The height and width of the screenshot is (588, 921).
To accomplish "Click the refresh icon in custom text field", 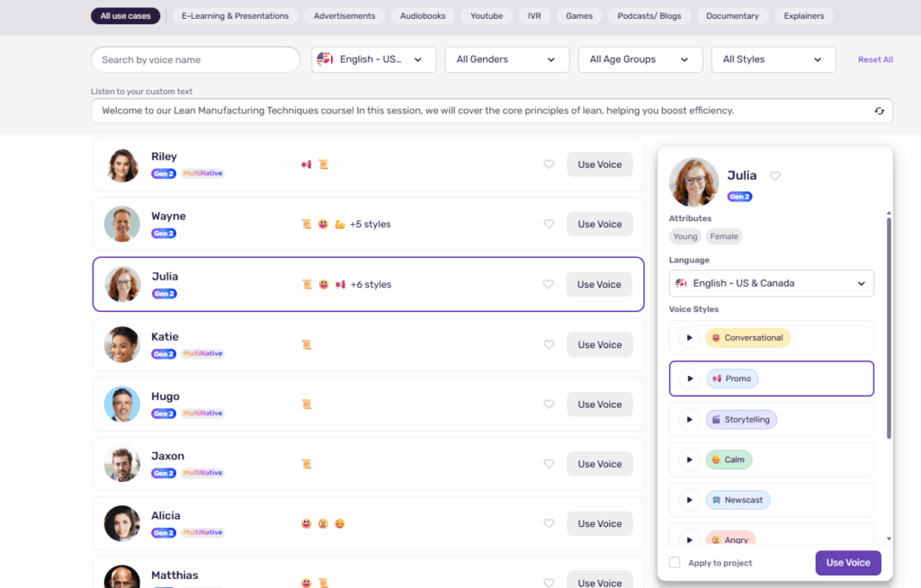I will [879, 111].
